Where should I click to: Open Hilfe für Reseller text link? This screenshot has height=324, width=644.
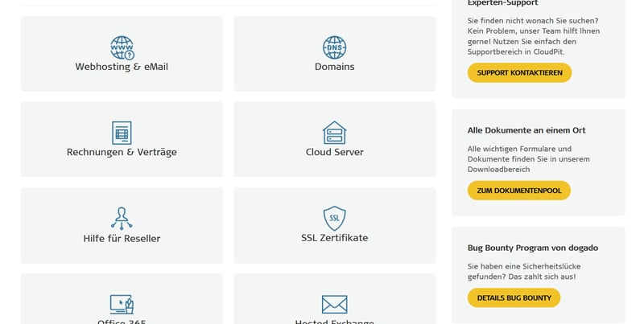pos(122,238)
